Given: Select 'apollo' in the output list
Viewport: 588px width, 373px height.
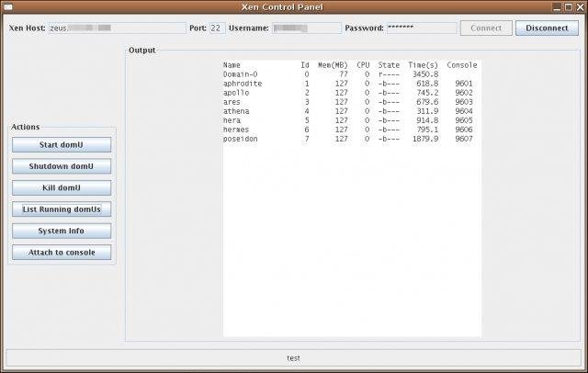Looking at the screenshot, I should (x=236, y=93).
